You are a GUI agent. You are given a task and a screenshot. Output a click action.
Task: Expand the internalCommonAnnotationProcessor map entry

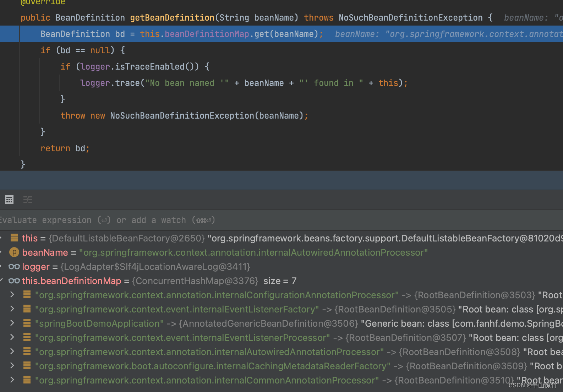(12, 380)
